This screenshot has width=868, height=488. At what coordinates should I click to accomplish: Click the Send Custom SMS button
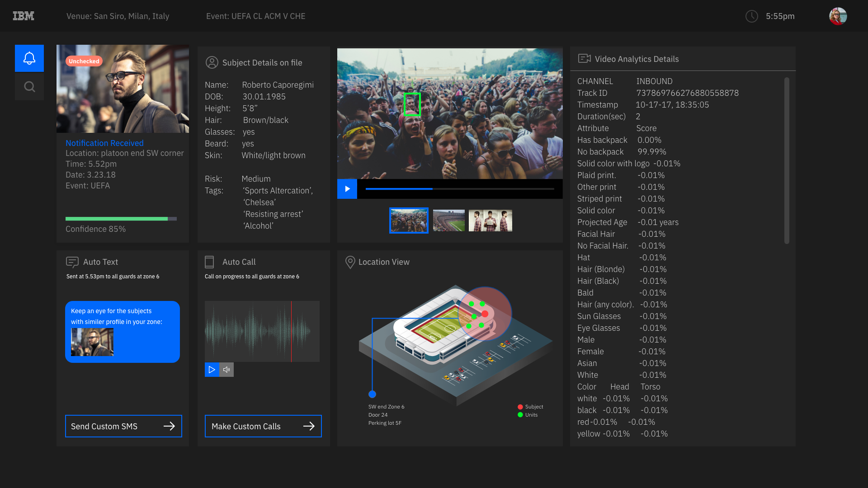(123, 426)
